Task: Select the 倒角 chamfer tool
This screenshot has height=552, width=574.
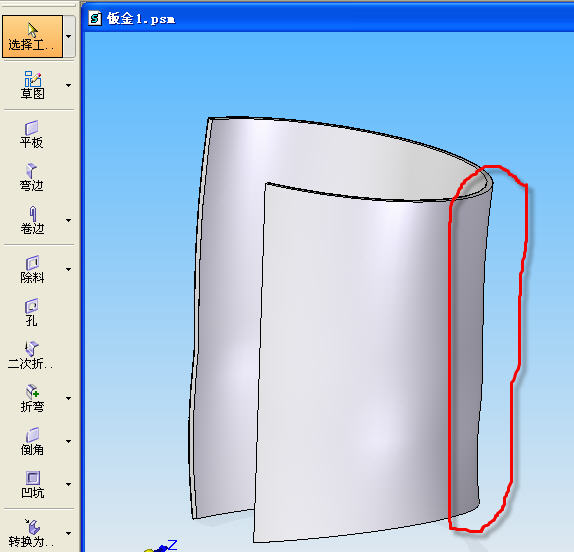Action: tap(32, 441)
